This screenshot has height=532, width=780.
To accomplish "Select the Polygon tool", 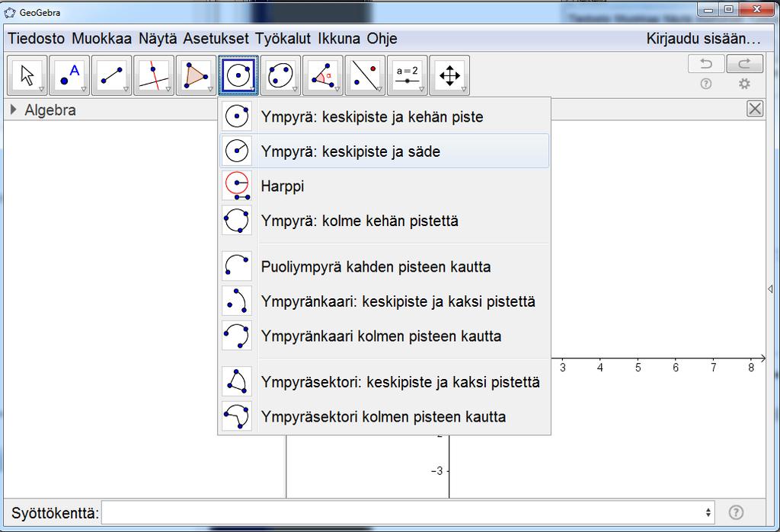I will click(x=196, y=75).
